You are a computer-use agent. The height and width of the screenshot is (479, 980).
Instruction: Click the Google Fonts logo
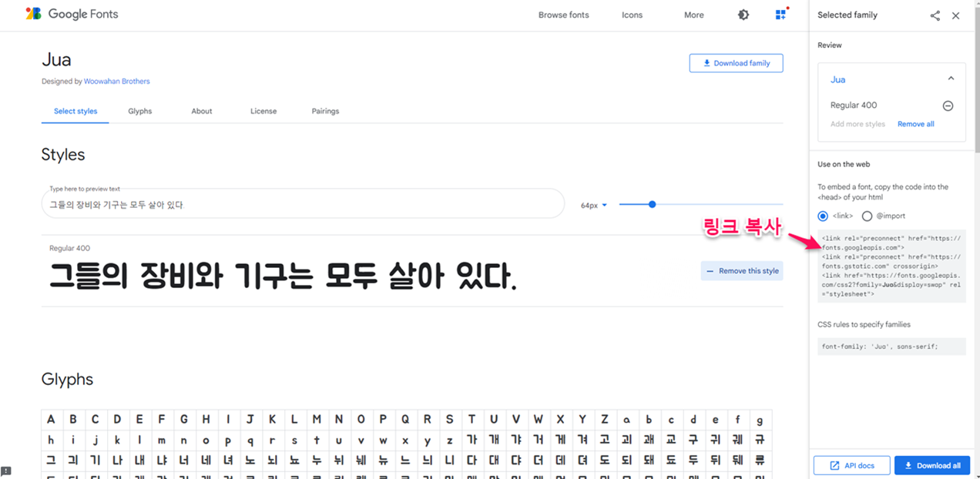[72, 14]
